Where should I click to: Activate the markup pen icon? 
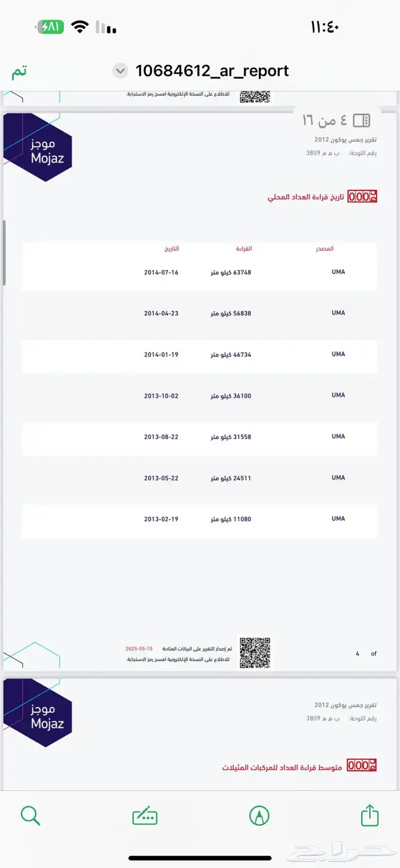tap(259, 815)
